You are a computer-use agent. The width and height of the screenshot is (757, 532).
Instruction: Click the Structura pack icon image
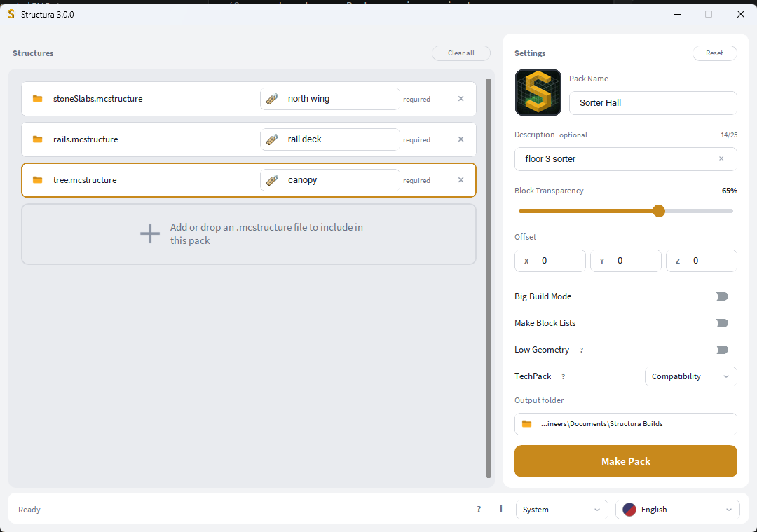[538, 93]
